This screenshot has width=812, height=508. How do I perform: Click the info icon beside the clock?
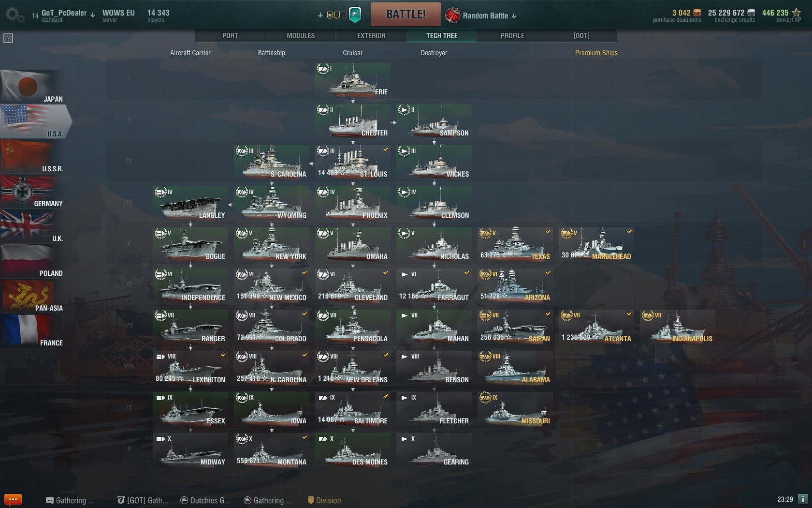[803, 499]
